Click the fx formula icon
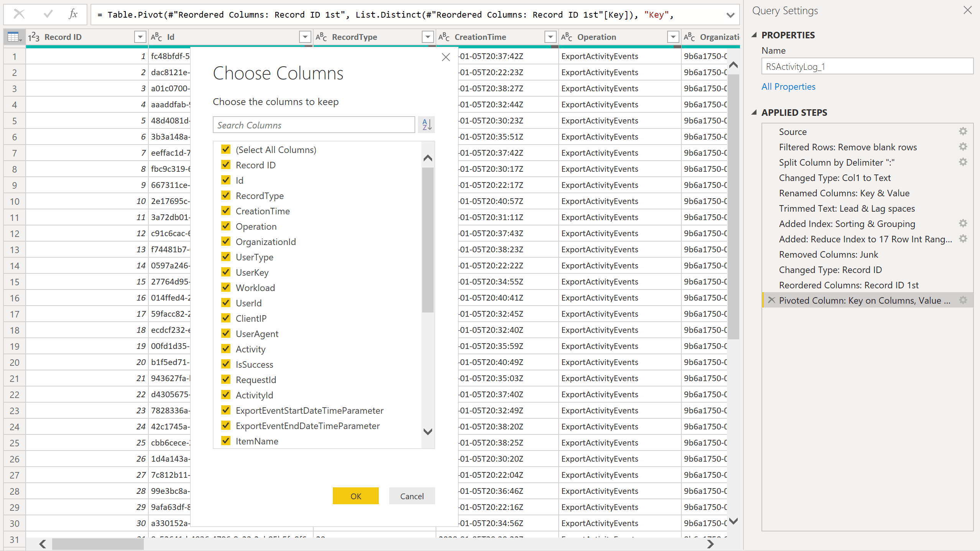980x551 pixels. [x=73, y=15]
